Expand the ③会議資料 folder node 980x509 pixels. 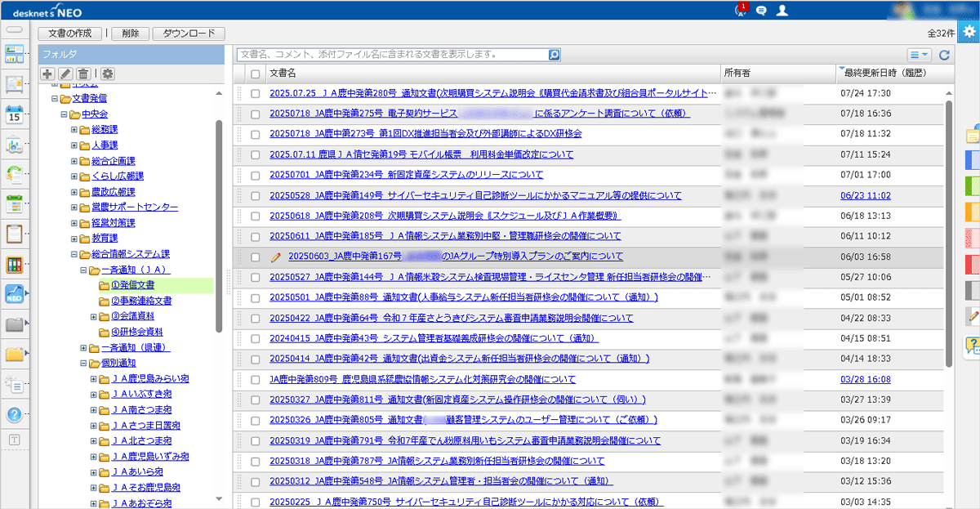pos(93,316)
